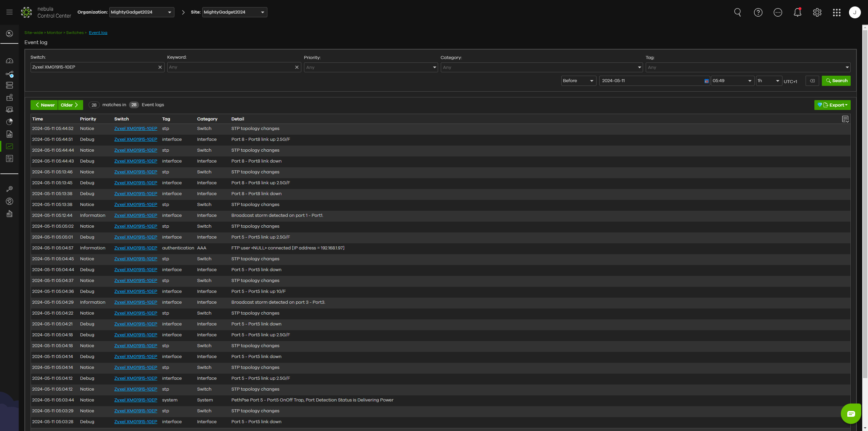Click the notification bell icon
The height and width of the screenshot is (431, 868).
[x=797, y=13]
